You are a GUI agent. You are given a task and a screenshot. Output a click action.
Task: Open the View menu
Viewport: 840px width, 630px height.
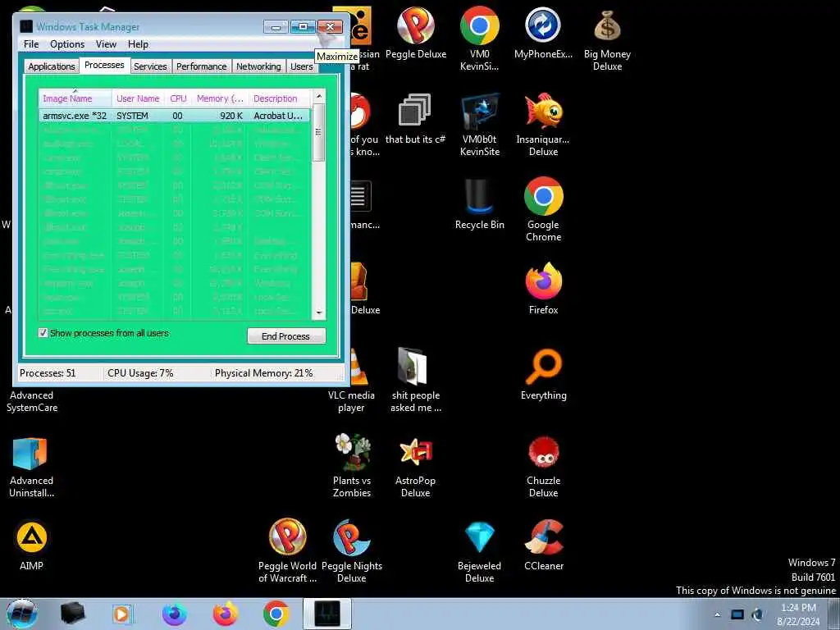(x=106, y=44)
